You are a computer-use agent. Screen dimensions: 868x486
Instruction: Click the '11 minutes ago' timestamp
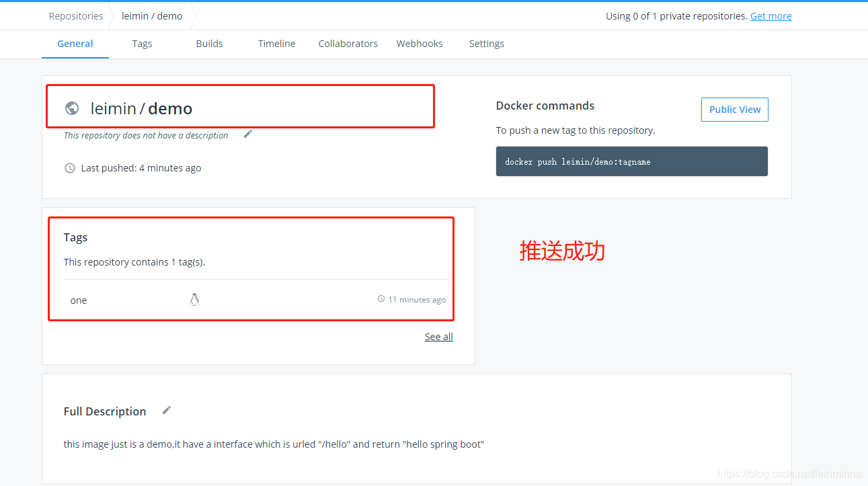[x=417, y=300]
